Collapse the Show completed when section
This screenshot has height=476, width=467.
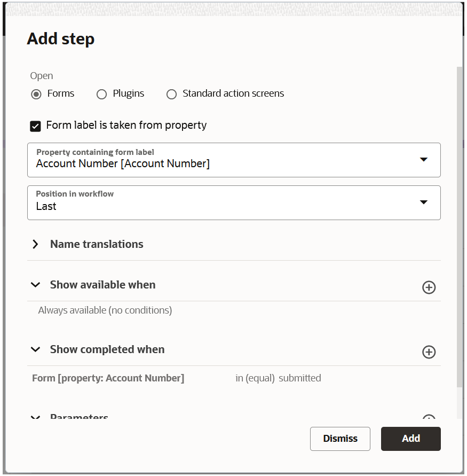[x=36, y=349]
